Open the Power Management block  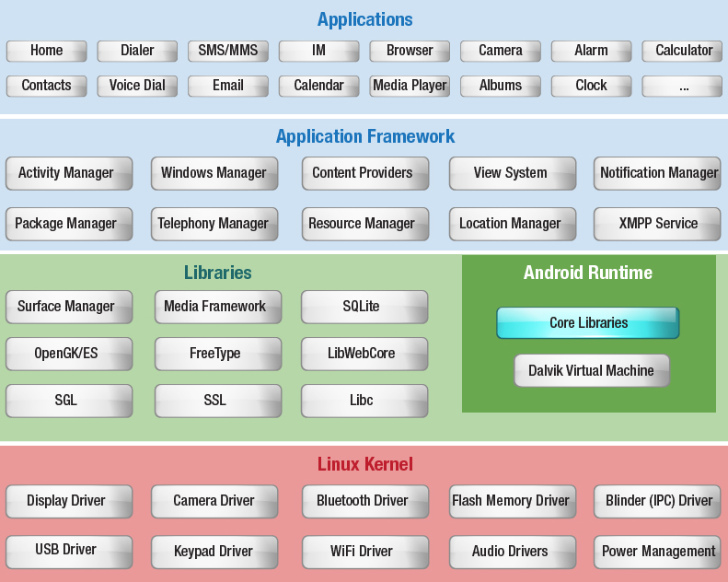657,552
